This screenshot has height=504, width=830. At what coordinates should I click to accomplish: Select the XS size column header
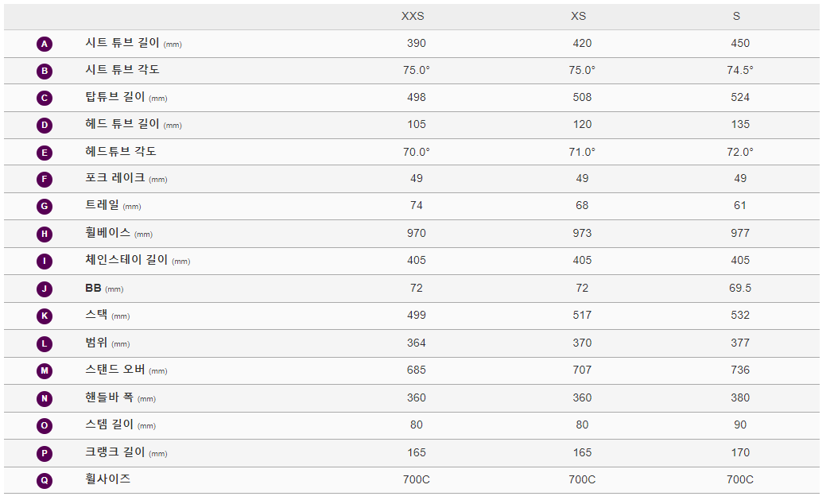(579, 17)
